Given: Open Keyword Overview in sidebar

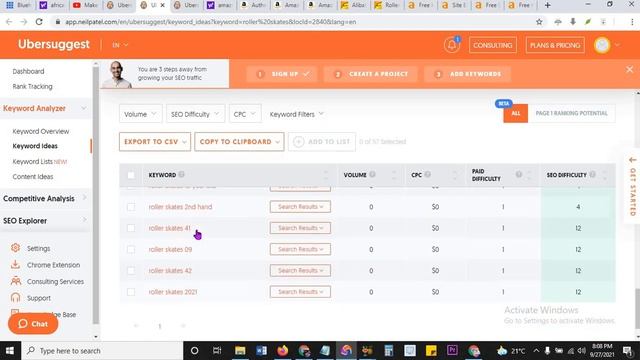Looking at the screenshot, I should tap(41, 131).
